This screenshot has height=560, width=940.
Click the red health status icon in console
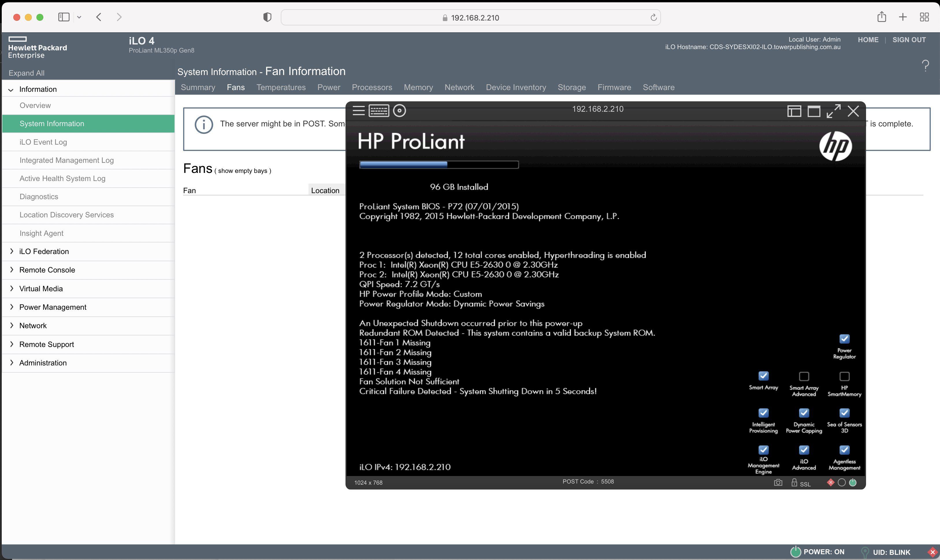click(831, 482)
